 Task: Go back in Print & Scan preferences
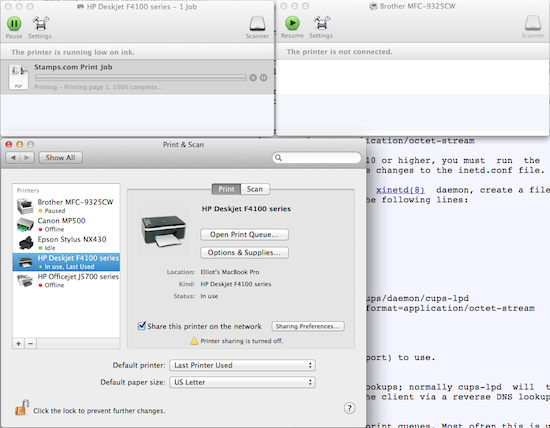13,158
